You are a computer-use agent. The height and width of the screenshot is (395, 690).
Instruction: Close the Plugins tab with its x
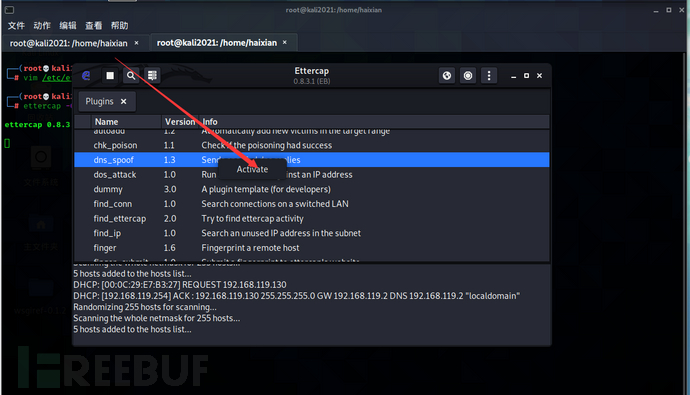124,102
